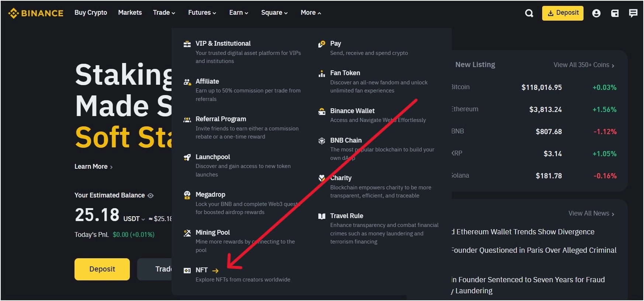Select Affiliate menu entry
Viewport: 644px width, 301px height.
(243, 90)
